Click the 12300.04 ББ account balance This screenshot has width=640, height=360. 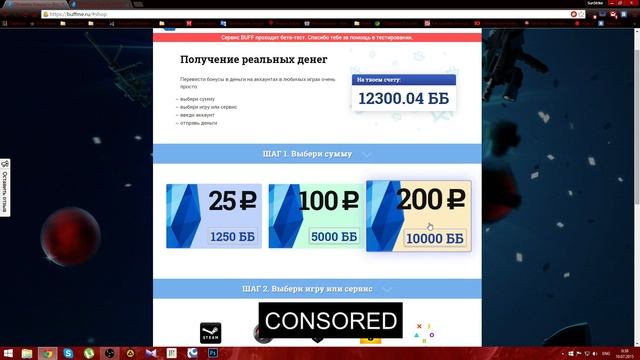click(x=404, y=99)
